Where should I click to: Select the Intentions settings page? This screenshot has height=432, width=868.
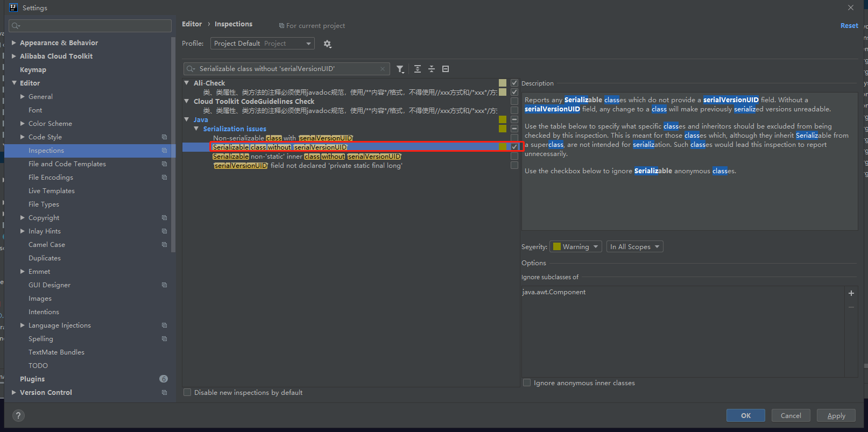(x=44, y=312)
